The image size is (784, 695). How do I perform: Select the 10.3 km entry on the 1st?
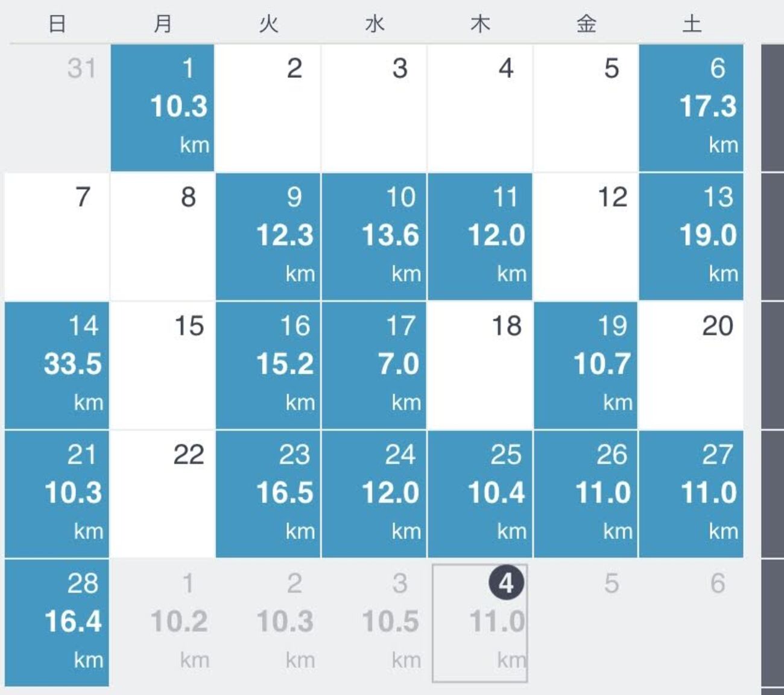click(x=163, y=107)
